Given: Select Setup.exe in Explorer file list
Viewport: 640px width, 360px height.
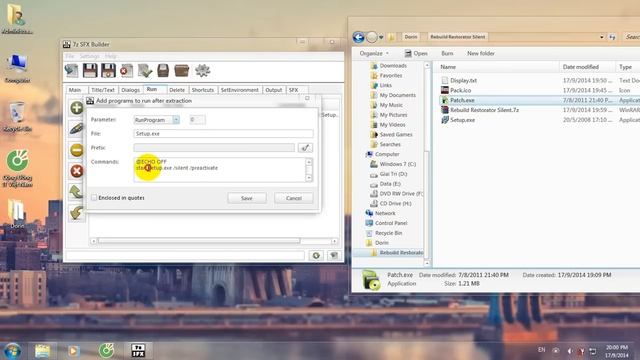Looking at the screenshot, I should (462, 120).
